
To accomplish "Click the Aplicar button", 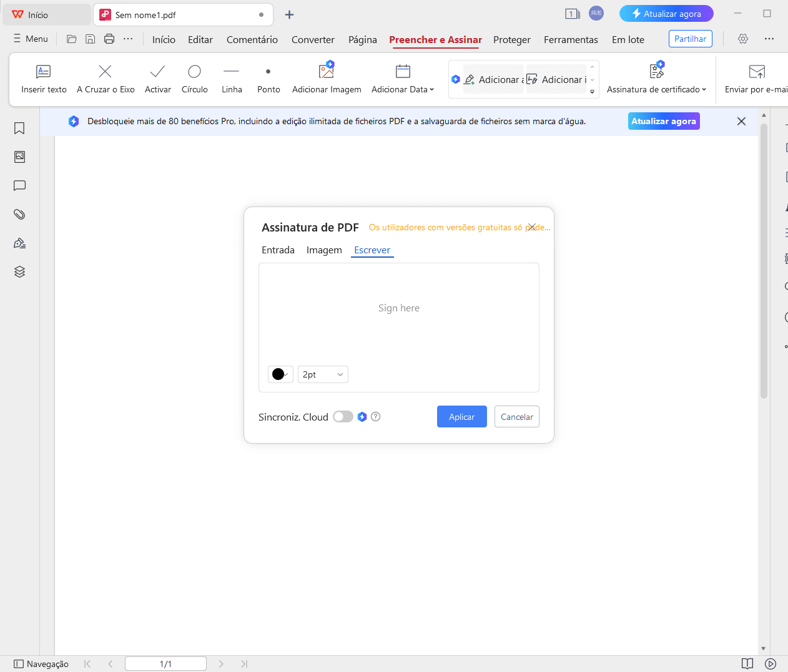I will point(462,417).
